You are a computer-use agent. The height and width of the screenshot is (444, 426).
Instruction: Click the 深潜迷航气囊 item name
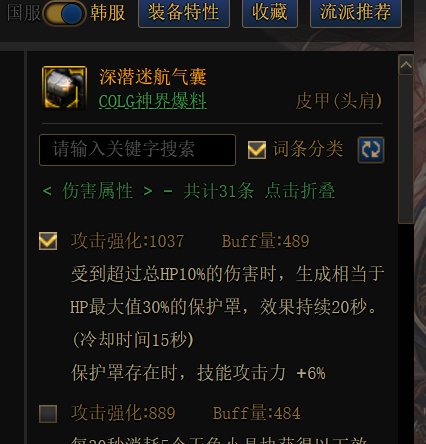[153, 77]
